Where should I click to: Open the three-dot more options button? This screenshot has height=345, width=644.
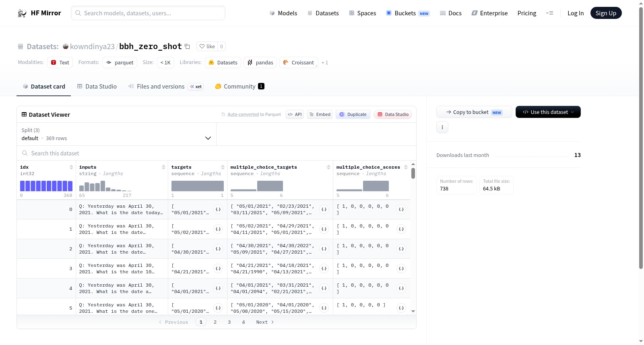coord(442,127)
